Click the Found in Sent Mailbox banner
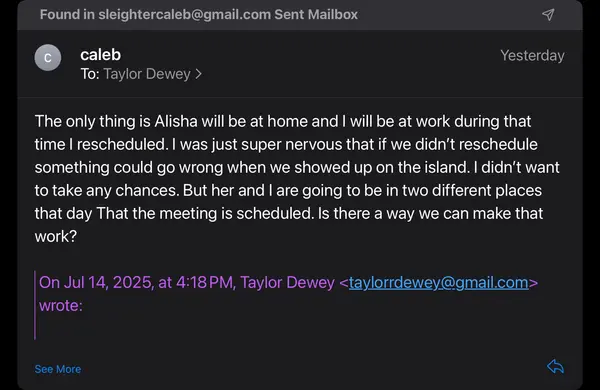Screen dimensions: 600x390 click(300, 15)
